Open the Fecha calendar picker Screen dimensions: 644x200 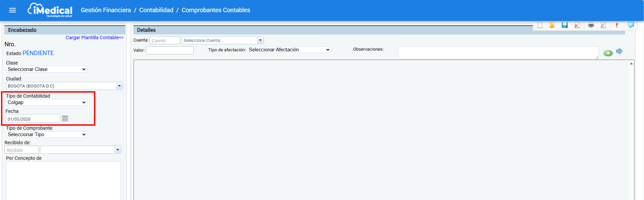click(65, 119)
